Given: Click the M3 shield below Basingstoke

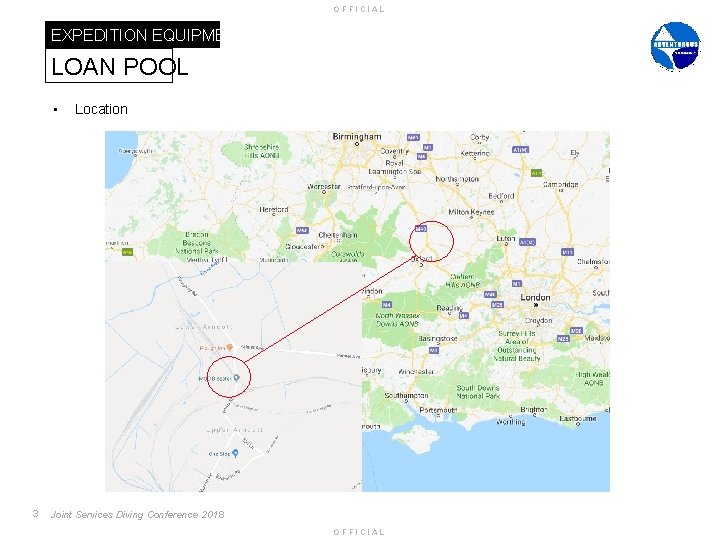Looking at the screenshot, I should (433, 350).
